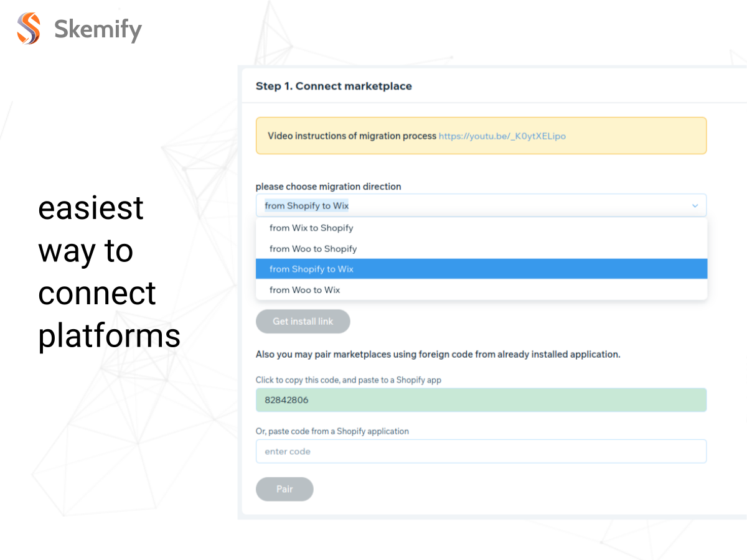Click the yellow video instructions banner
The height and width of the screenshot is (560, 747).
(x=481, y=136)
